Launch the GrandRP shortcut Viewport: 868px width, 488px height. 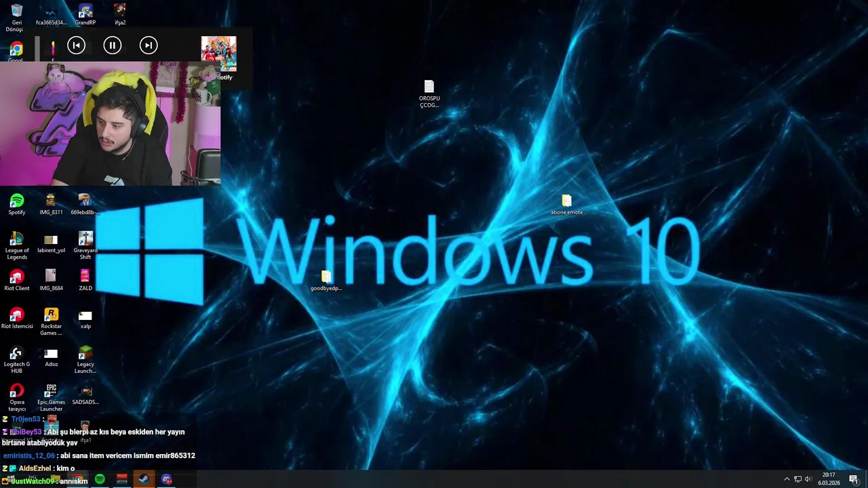click(x=85, y=15)
